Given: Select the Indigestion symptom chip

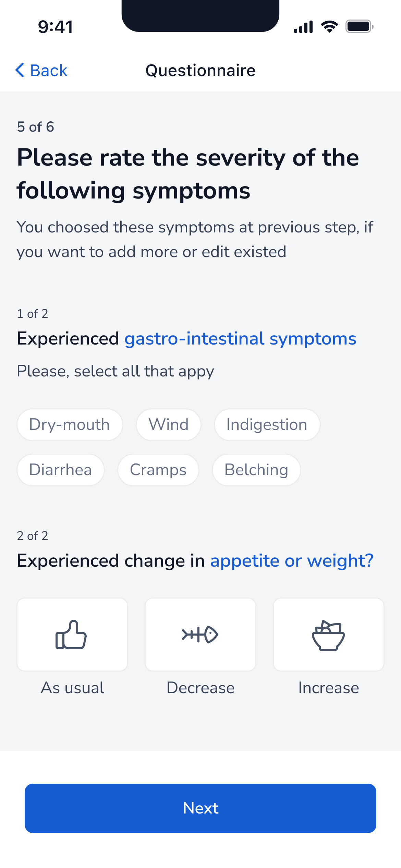Looking at the screenshot, I should pos(267,425).
